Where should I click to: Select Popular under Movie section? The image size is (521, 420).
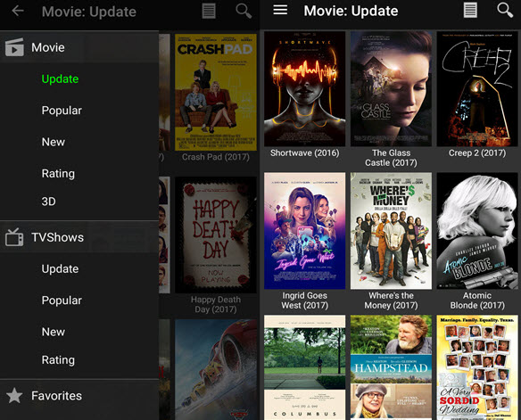pyautogui.click(x=62, y=111)
